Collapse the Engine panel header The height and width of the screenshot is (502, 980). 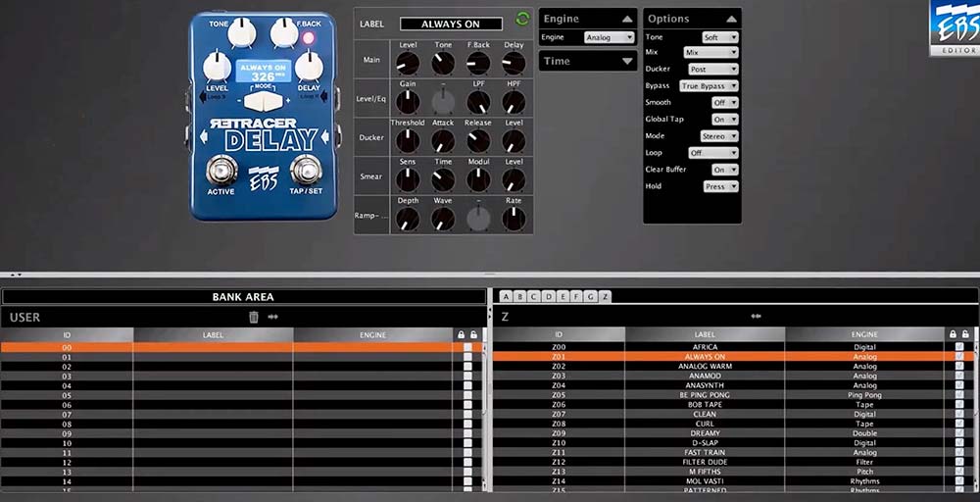tap(588, 19)
